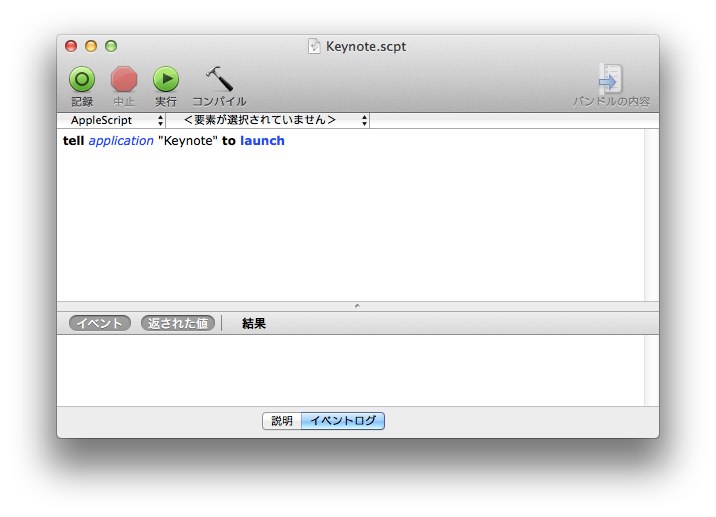This screenshot has height=517, width=716.
Task: Zoom the window with green button
Action: (111, 46)
